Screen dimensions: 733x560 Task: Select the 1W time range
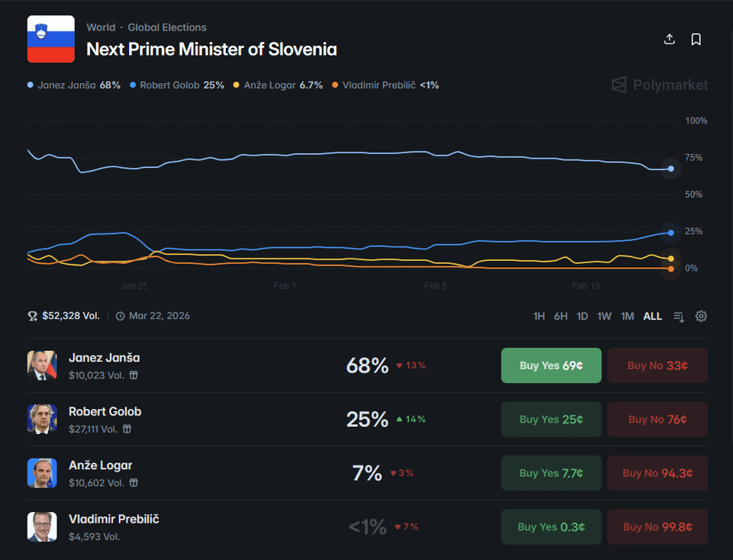point(604,317)
